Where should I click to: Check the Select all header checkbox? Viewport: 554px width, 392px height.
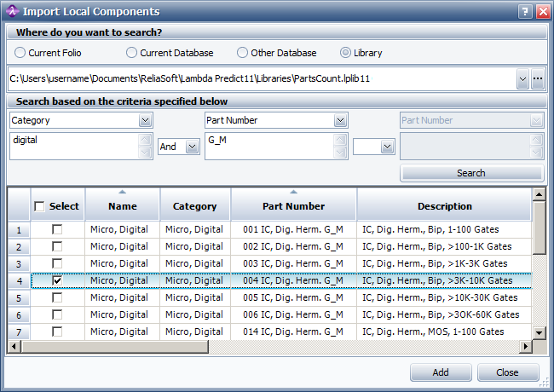coord(39,206)
